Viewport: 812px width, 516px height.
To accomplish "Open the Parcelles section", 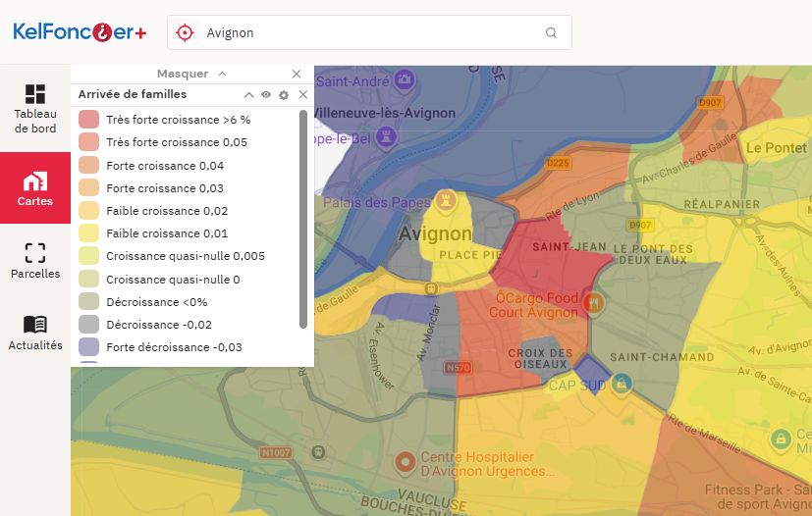I will 35,261.
